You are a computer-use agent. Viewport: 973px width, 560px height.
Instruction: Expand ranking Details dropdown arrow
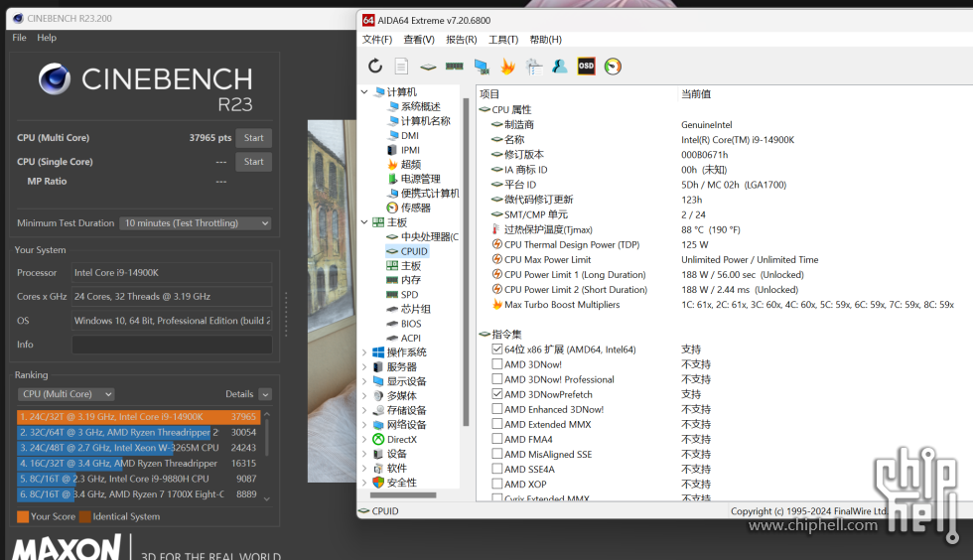(265, 394)
